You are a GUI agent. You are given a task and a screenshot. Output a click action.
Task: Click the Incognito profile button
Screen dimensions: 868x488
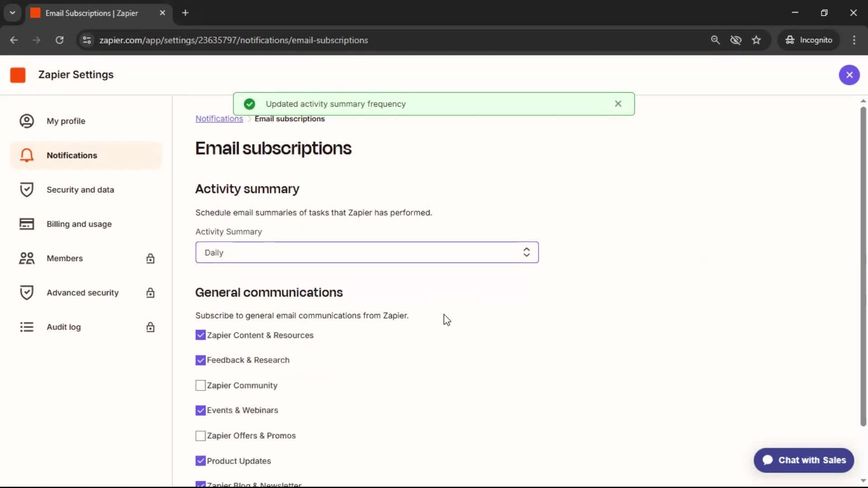coord(809,40)
